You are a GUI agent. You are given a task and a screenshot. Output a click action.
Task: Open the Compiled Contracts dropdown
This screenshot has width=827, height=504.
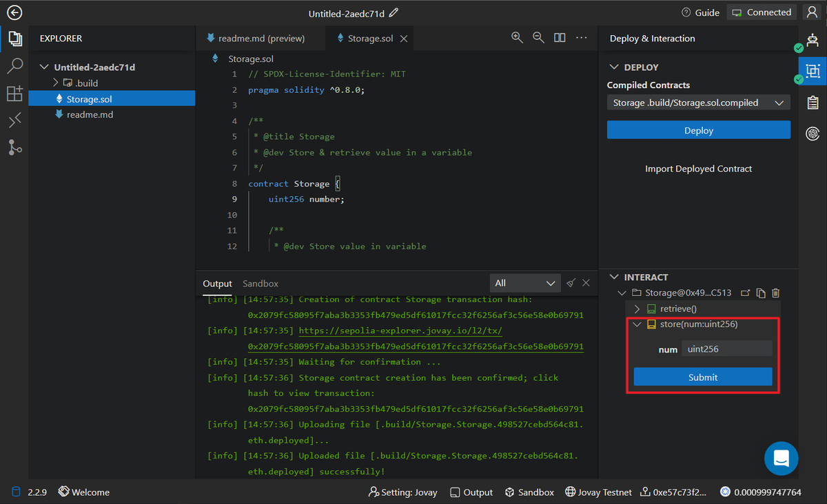pyautogui.click(x=698, y=103)
